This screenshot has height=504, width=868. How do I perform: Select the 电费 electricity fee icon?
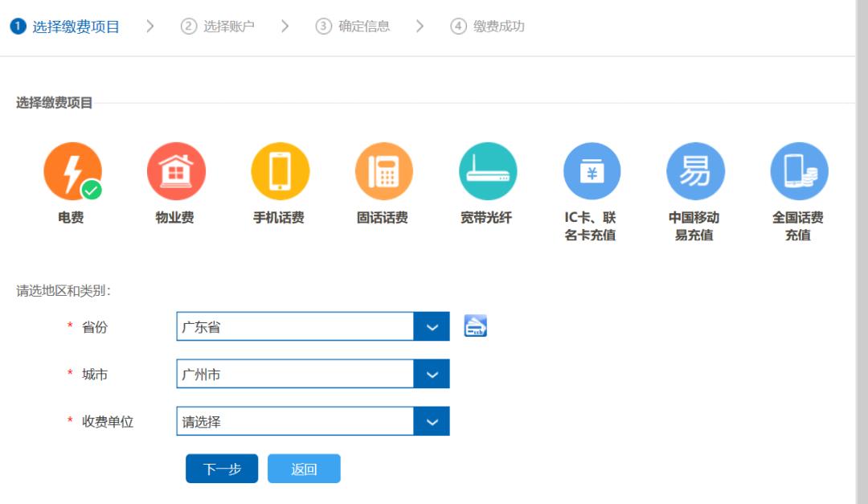point(73,170)
